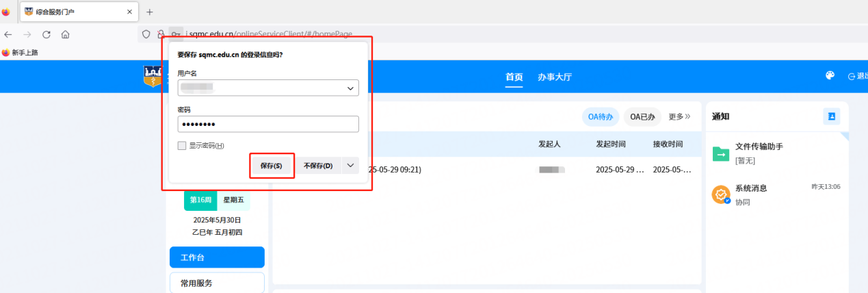Screen dimensions: 868x293
Task: Click the 不保存(D) button
Action: (x=317, y=166)
